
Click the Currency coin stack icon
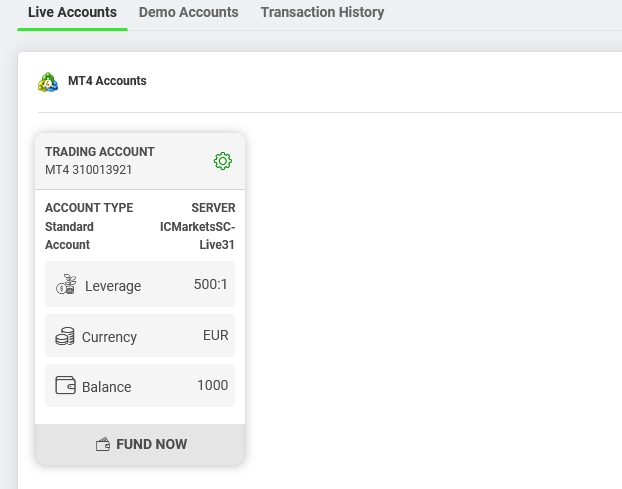65,336
